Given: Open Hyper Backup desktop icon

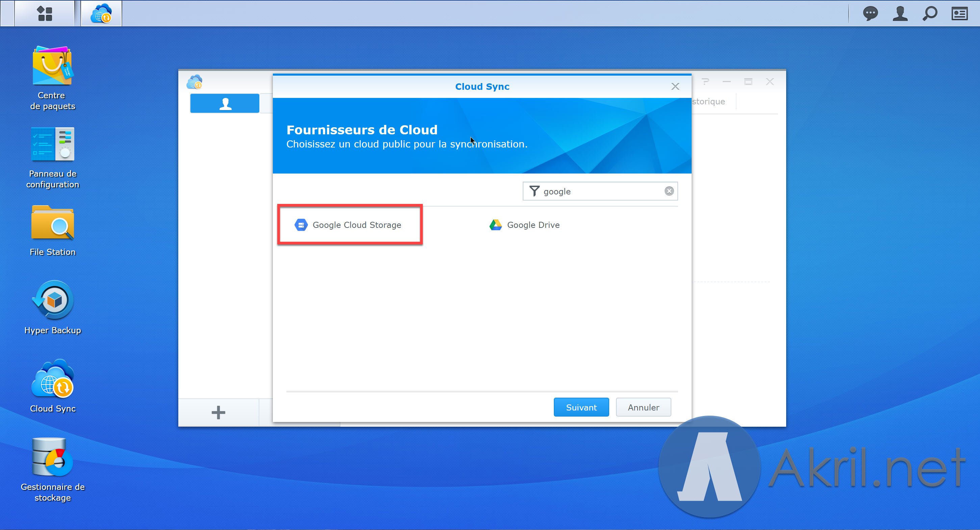Looking at the screenshot, I should (52, 308).
